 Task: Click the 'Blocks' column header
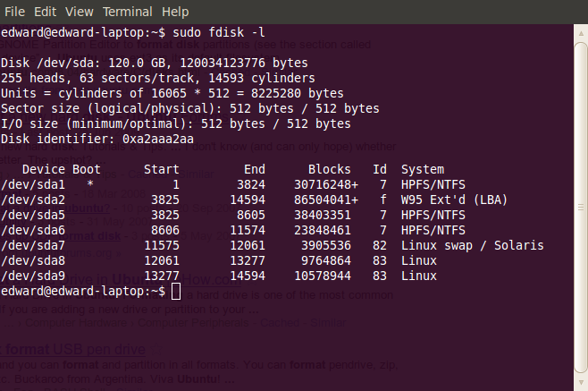(330, 169)
